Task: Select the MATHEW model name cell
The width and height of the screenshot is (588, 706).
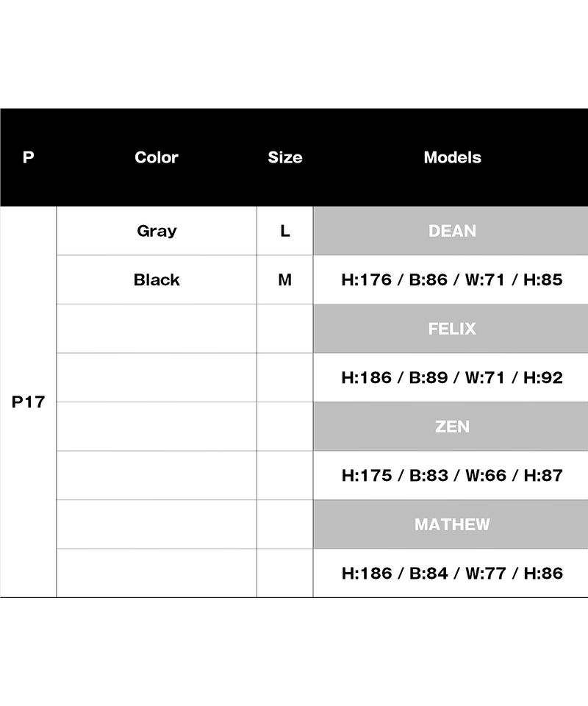Action: pos(452,524)
